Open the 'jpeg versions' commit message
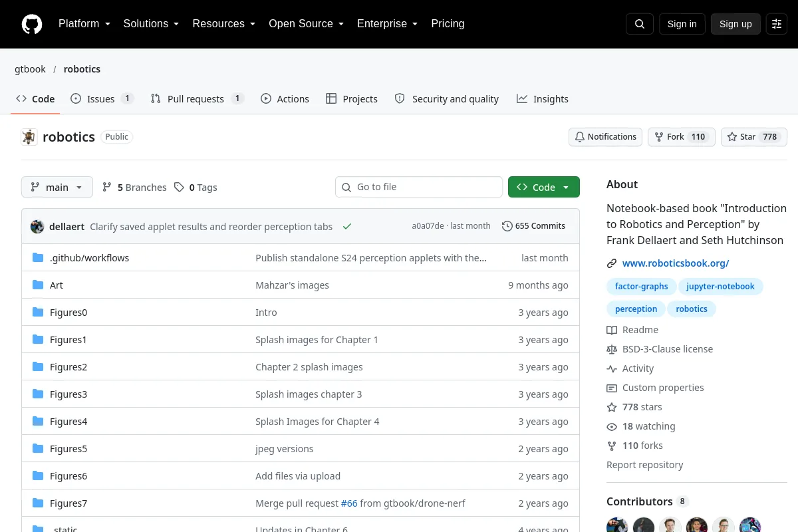Image resolution: width=798 pixels, height=532 pixels. (284, 449)
